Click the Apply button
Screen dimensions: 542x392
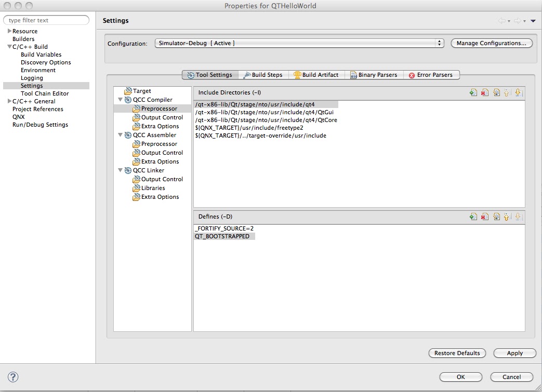tap(514, 353)
